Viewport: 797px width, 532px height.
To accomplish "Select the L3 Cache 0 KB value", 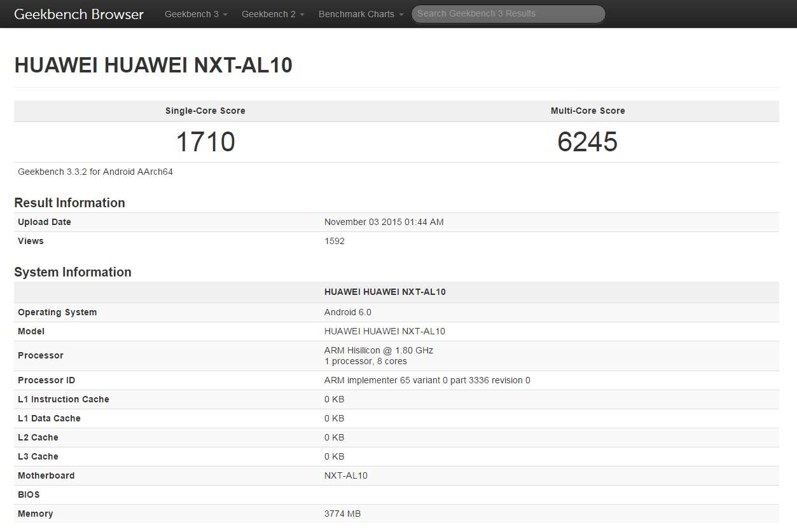I will pos(335,456).
